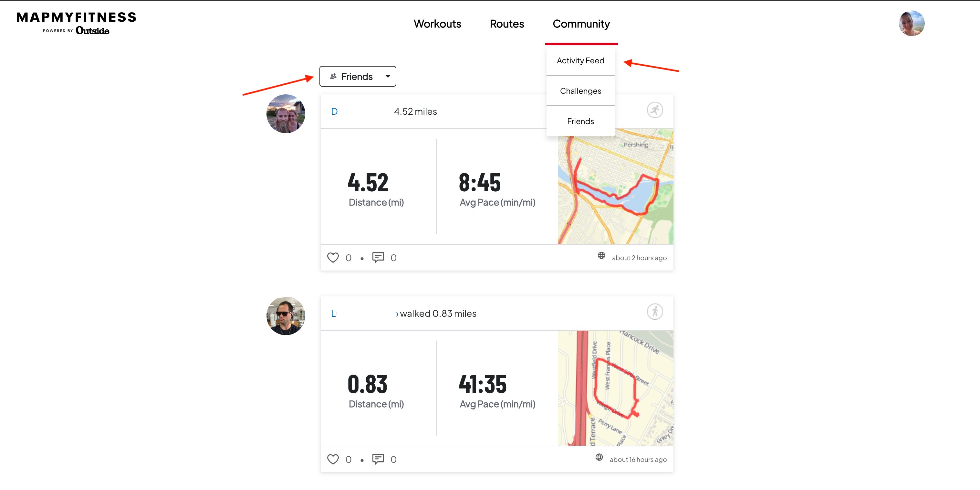Viewport: 980px width, 490px height.
Task: Open comments on the 0.83 miles walk
Action: (x=378, y=459)
